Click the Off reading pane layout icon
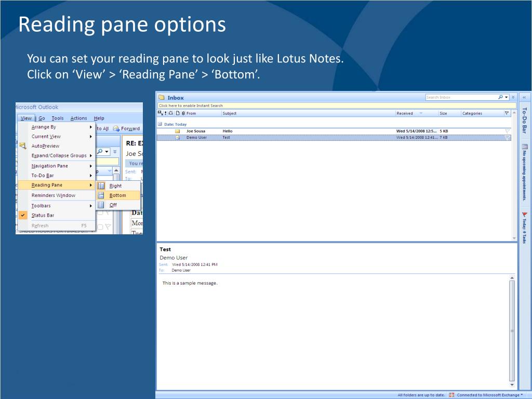This screenshot has height=399, width=532. click(x=101, y=205)
